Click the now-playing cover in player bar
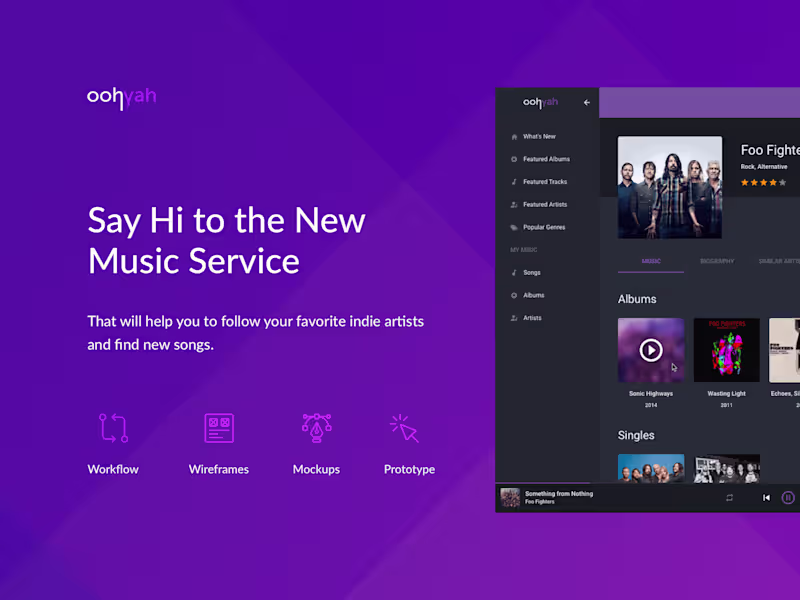The height and width of the screenshot is (600, 800). (x=510, y=497)
